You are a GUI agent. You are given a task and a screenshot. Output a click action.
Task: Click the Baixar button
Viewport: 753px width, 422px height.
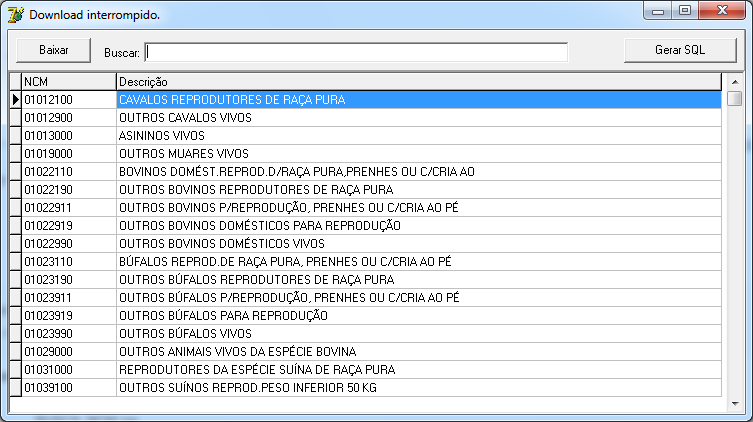tap(53, 50)
